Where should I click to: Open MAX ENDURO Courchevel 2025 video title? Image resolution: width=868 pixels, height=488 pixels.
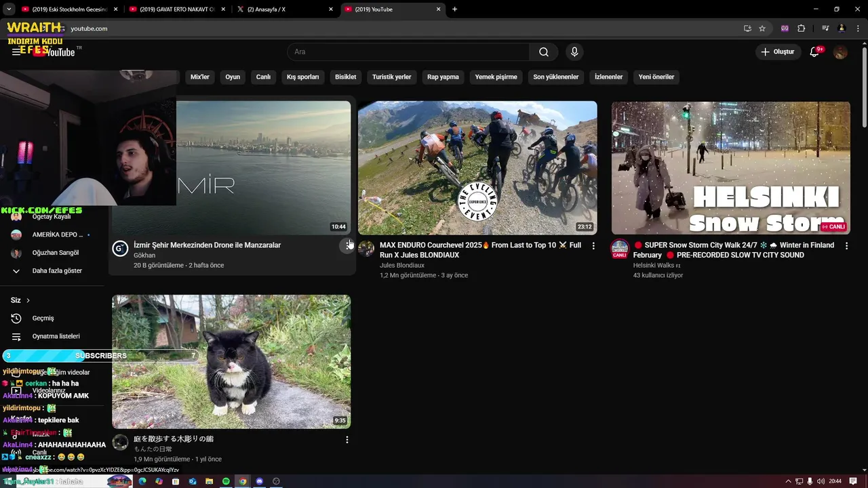coord(480,250)
